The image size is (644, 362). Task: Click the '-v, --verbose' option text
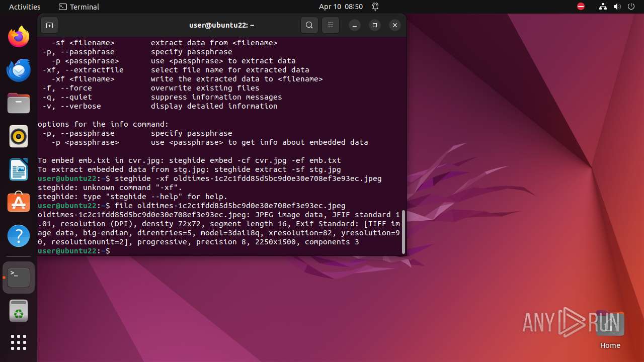(72, 106)
